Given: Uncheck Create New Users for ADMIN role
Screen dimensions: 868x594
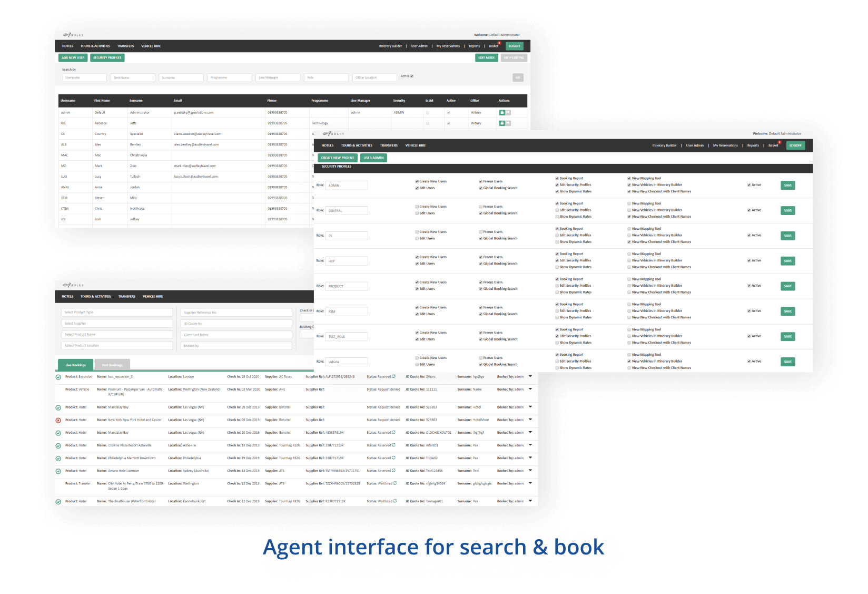Looking at the screenshot, I should coord(417,181).
